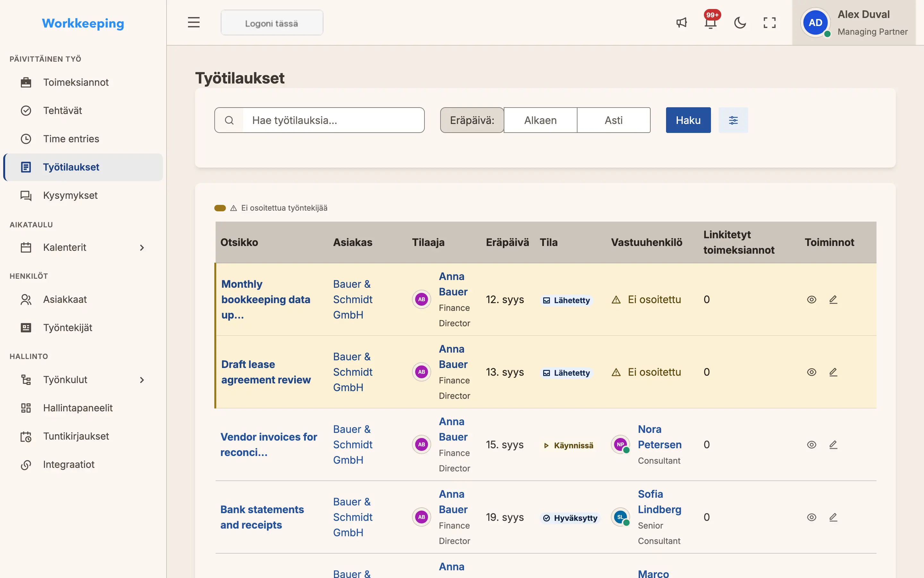The image size is (924, 578).
Task: Edit Bank statements and receipts order
Action: (x=833, y=517)
